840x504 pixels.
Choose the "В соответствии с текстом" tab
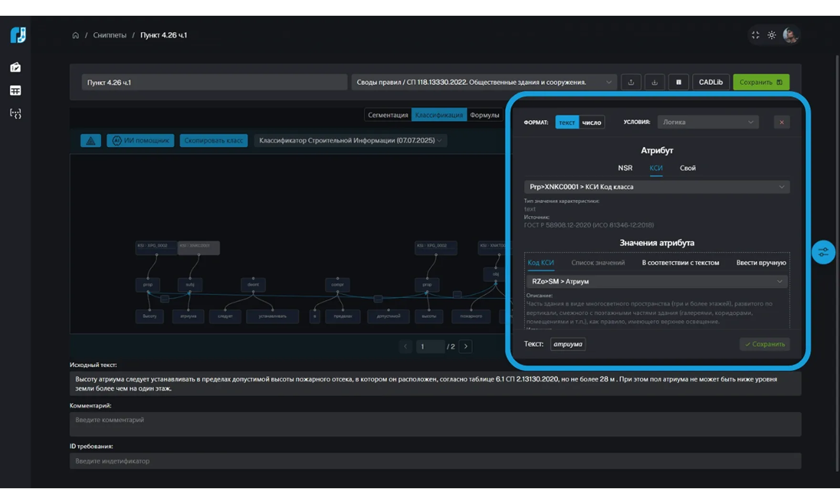point(681,263)
